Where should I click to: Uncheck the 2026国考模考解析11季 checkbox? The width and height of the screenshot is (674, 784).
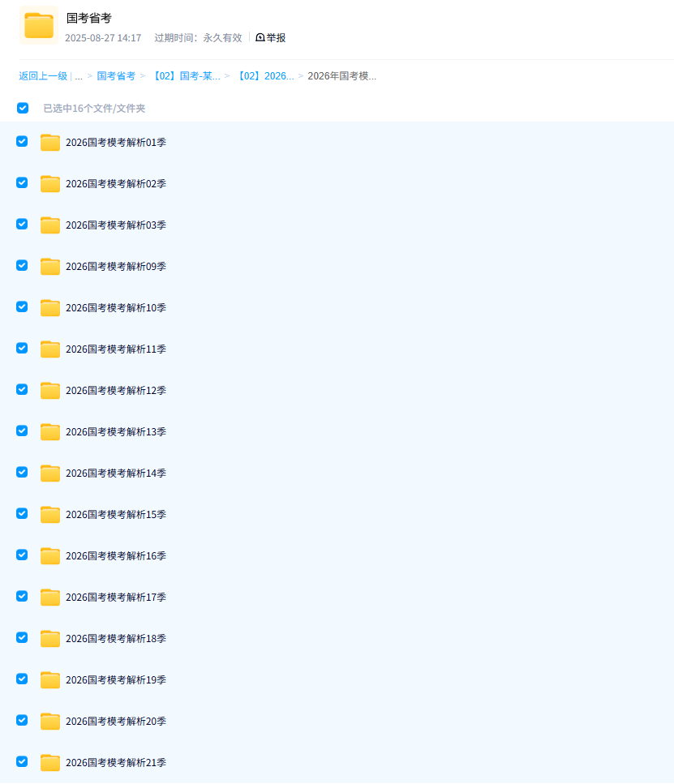22,348
